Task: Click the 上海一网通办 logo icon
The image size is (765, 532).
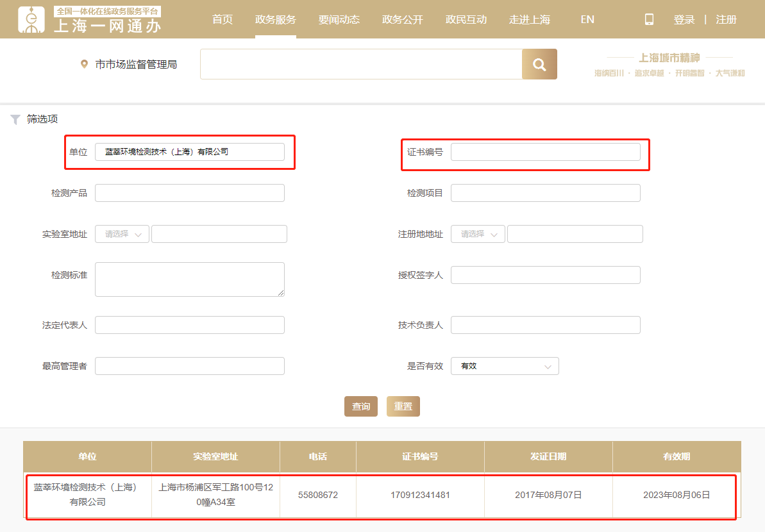Action: [x=31, y=19]
